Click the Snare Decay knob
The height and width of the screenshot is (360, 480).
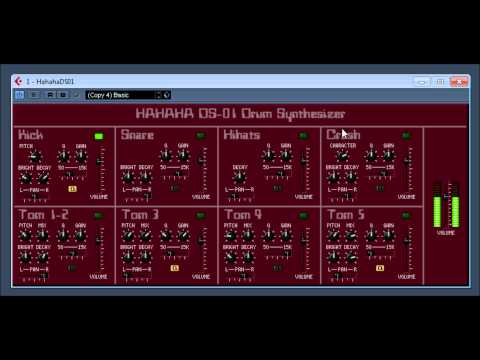click(145, 178)
